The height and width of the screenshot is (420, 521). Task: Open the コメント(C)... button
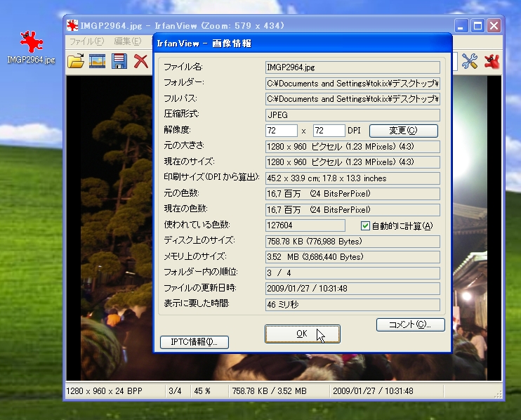(410, 324)
